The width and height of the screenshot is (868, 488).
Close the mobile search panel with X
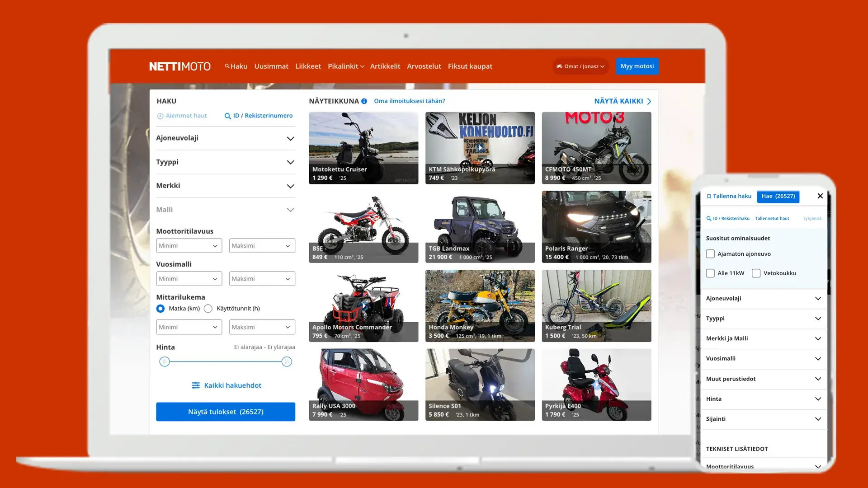820,196
